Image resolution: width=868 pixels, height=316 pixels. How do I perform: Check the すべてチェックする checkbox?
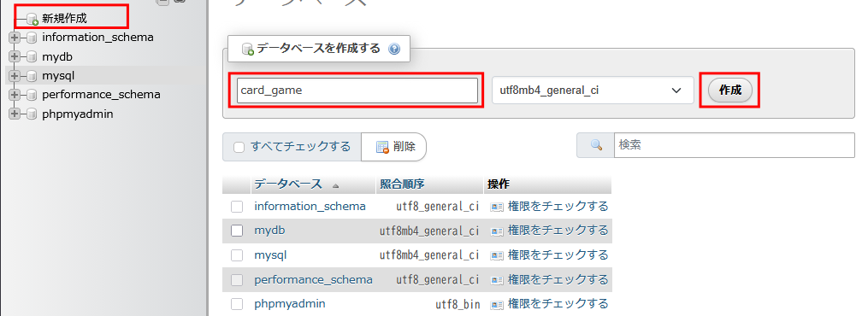click(239, 148)
